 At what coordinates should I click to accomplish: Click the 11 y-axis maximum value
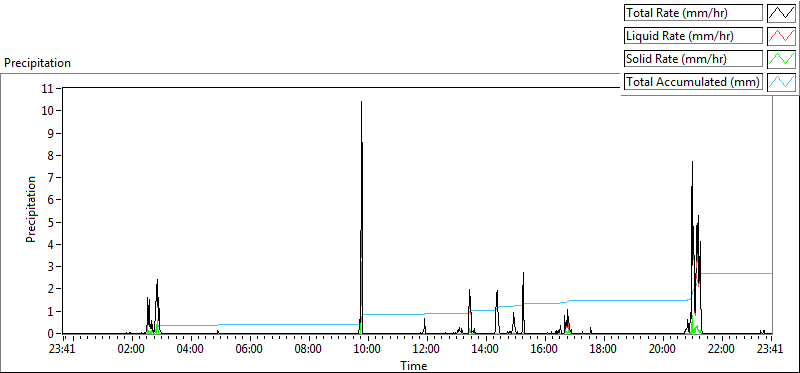tap(48, 88)
